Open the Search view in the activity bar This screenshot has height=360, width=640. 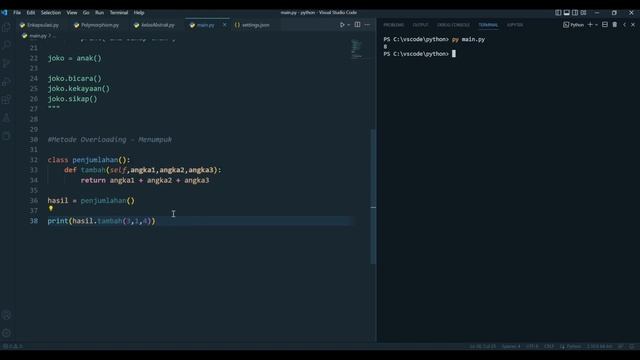point(6,45)
